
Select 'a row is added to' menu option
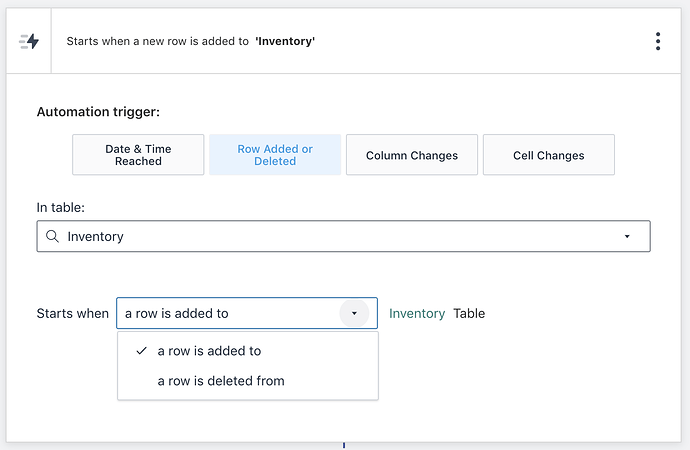[209, 351]
